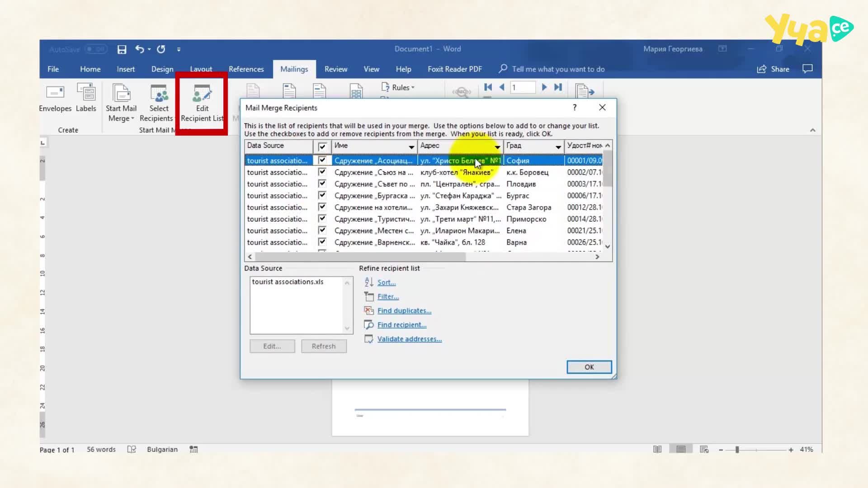
Task: Click the macro recording status icon
Action: coord(193,449)
